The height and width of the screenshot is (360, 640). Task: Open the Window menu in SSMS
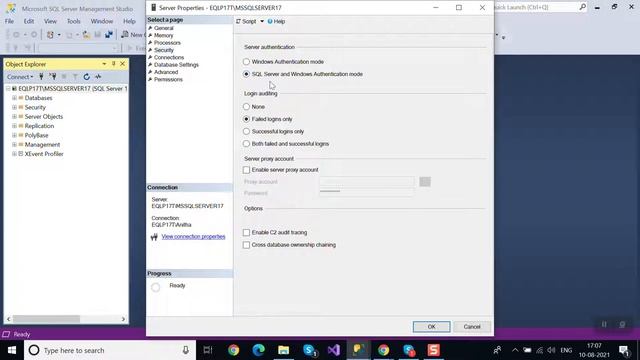(102, 21)
